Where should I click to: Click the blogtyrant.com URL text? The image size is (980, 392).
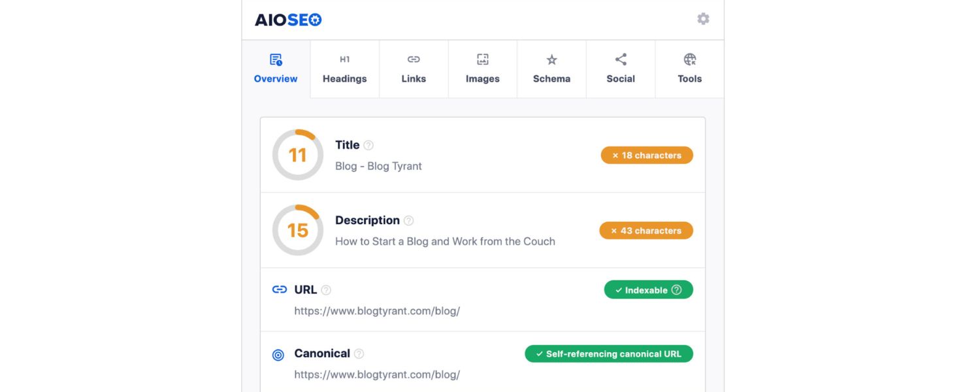coord(377,310)
